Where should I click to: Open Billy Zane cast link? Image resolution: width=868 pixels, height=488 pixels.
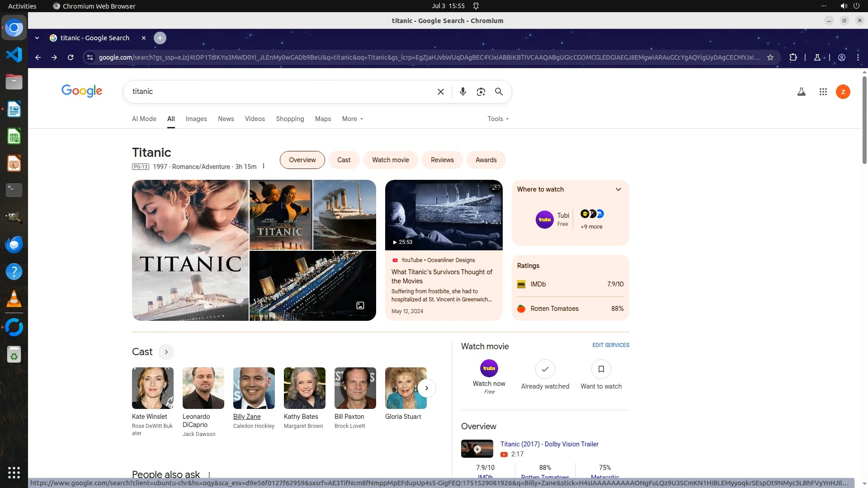pyautogui.click(x=247, y=417)
